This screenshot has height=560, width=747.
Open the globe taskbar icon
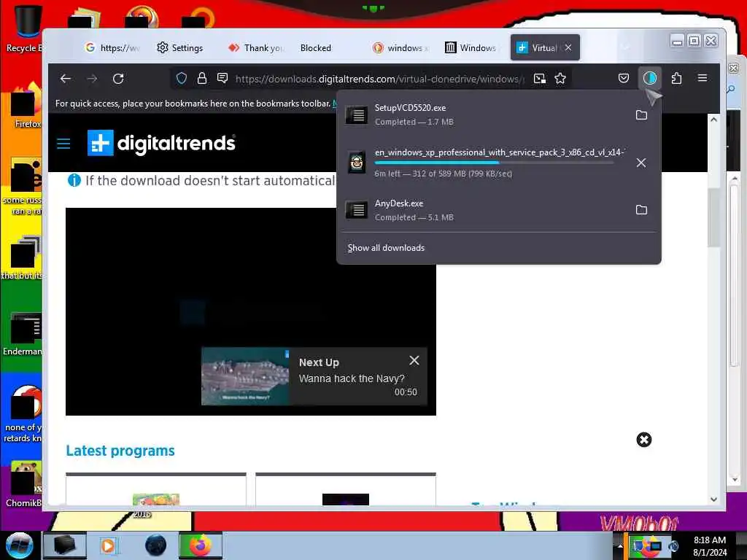[x=156, y=545]
